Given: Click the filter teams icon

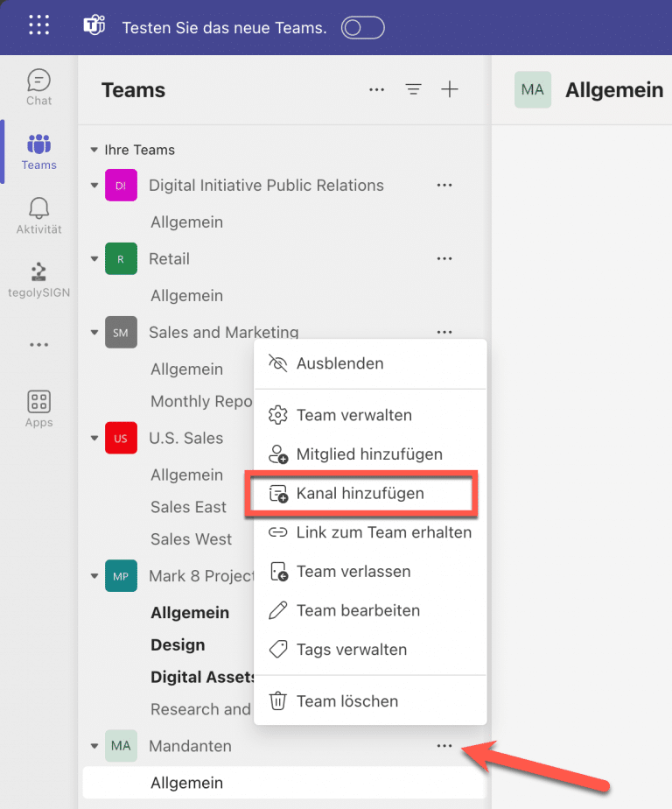Looking at the screenshot, I should click(x=413, y=90).
